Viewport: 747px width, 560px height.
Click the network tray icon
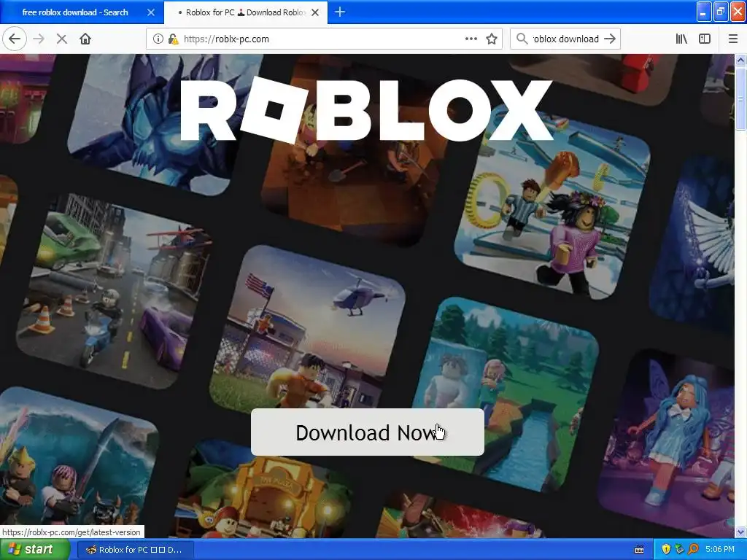[679, 550]
